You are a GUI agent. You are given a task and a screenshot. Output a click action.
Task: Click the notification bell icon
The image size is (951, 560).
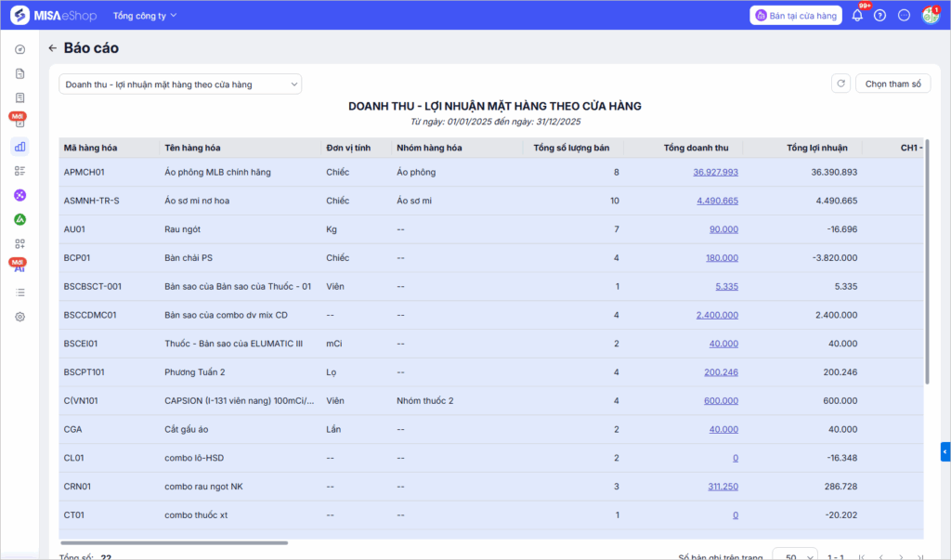tap(857, 16)
